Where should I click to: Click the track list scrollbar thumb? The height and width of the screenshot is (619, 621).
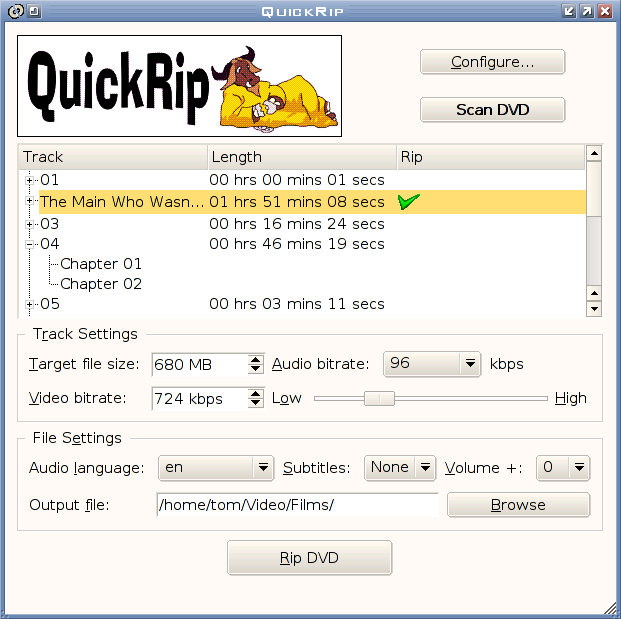[x=594, y=189]
